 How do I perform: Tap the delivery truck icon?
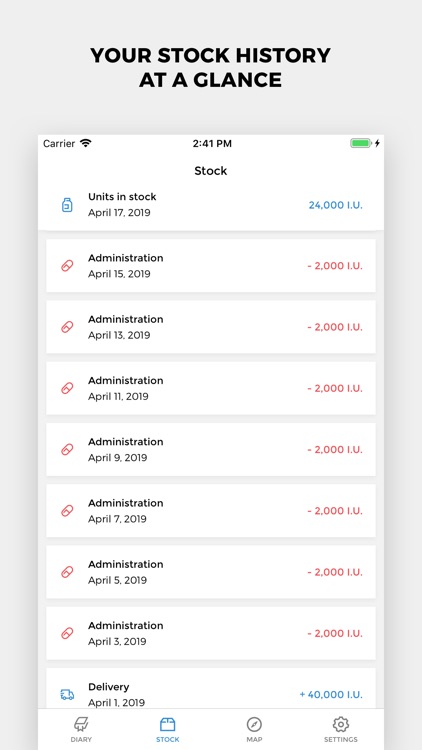tap(67, 695)
